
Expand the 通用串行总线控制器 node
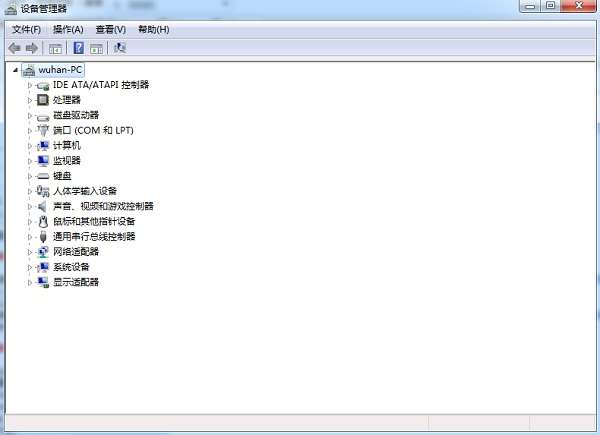[29, 237]
